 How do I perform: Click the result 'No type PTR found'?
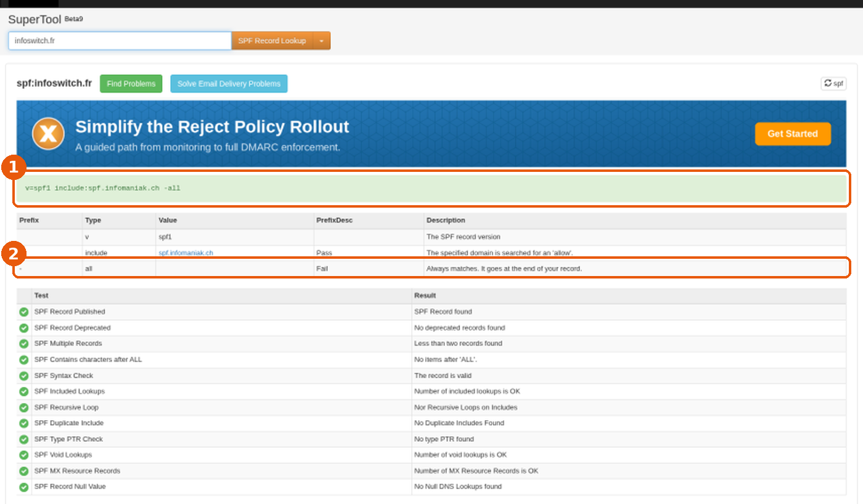(x=444, y=439)
